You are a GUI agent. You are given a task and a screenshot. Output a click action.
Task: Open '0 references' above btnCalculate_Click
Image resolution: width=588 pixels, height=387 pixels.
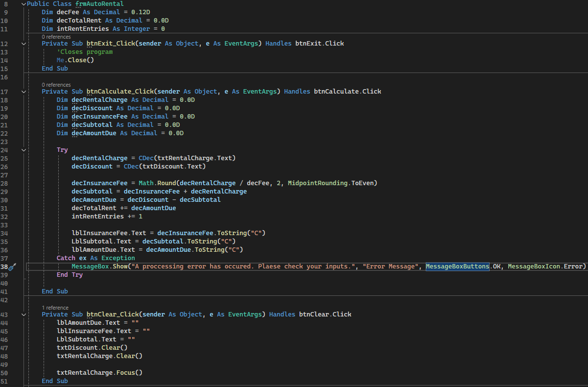point(56,85)
